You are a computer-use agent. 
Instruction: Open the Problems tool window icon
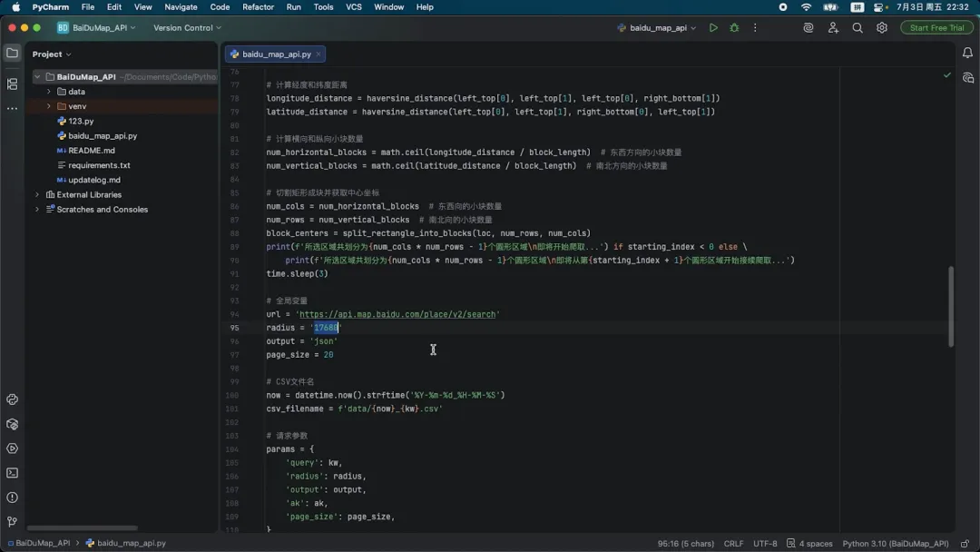point(12,498)
